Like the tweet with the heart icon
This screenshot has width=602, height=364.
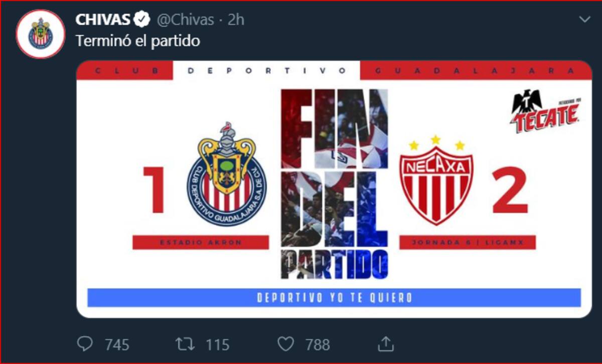click(285, 344)
